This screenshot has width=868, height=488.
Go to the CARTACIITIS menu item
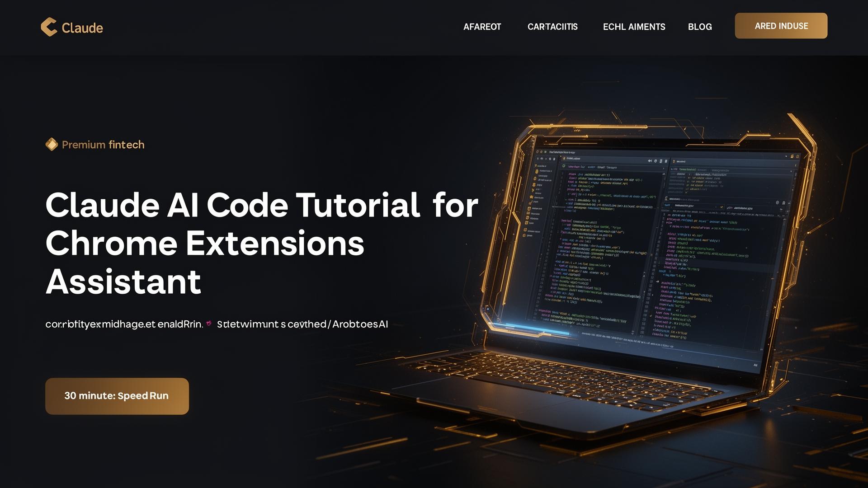pyautogui.click(x=552, y=27)
